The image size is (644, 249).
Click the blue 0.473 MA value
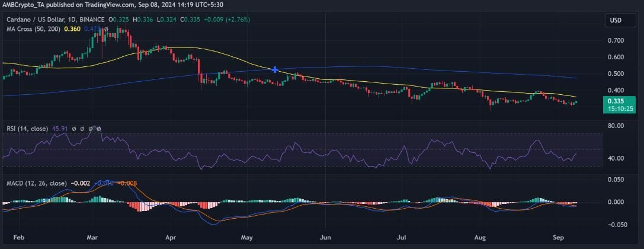click(x=92, y=29)
